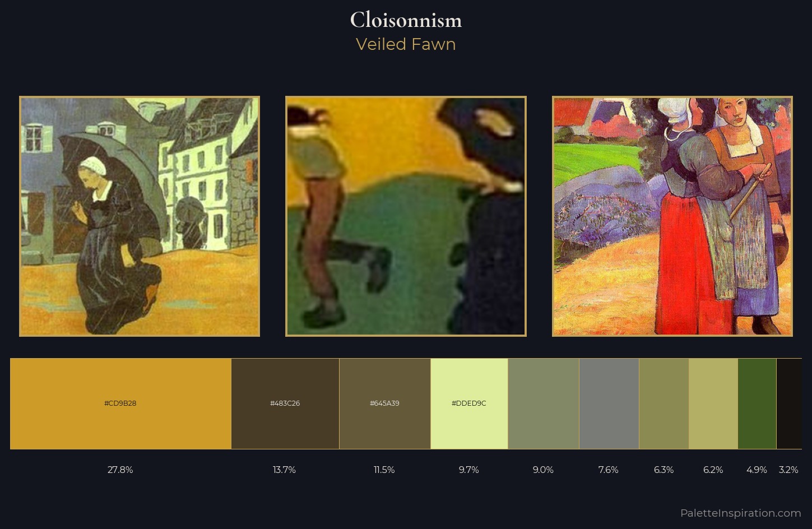Pick the #645A39 olive brown swatch

pyautogui.click(x=385, y=403)
